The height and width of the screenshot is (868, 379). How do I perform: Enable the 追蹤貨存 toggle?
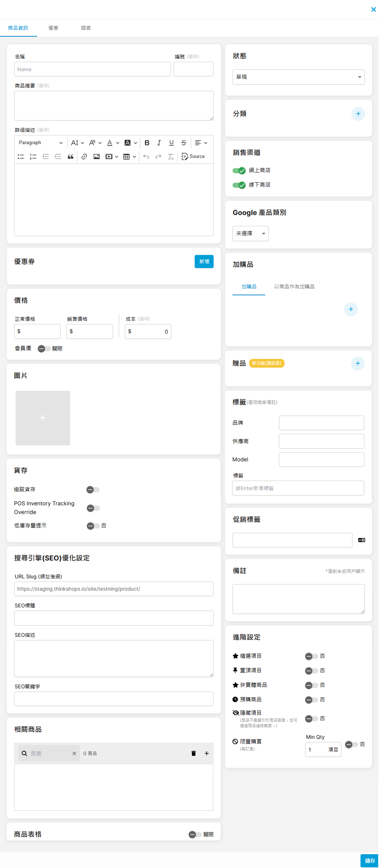tap(93, 490)
